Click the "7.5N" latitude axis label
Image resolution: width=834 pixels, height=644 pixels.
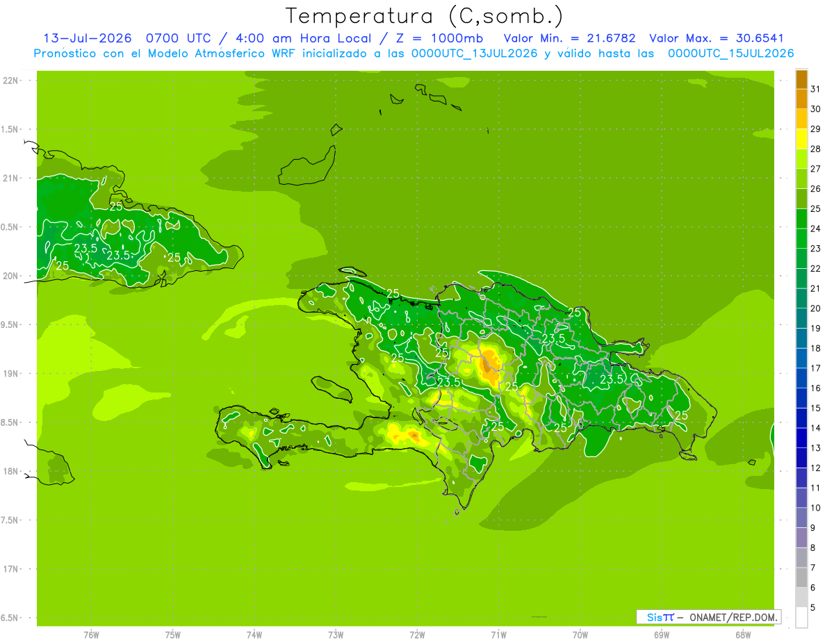click(10, 520)
